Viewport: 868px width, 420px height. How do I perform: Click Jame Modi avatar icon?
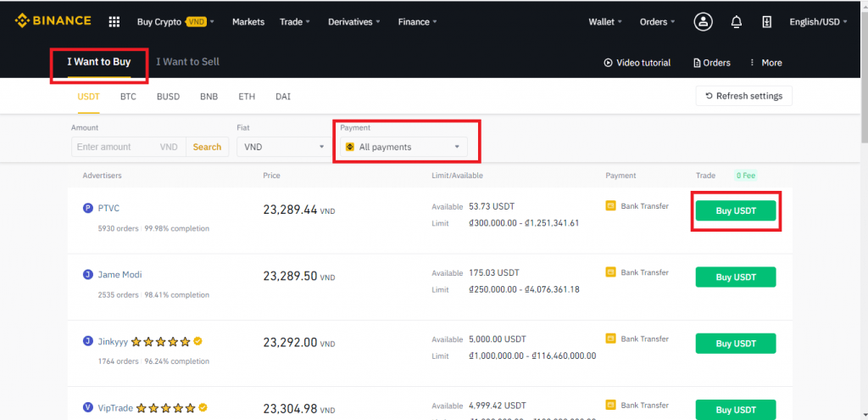87,275
